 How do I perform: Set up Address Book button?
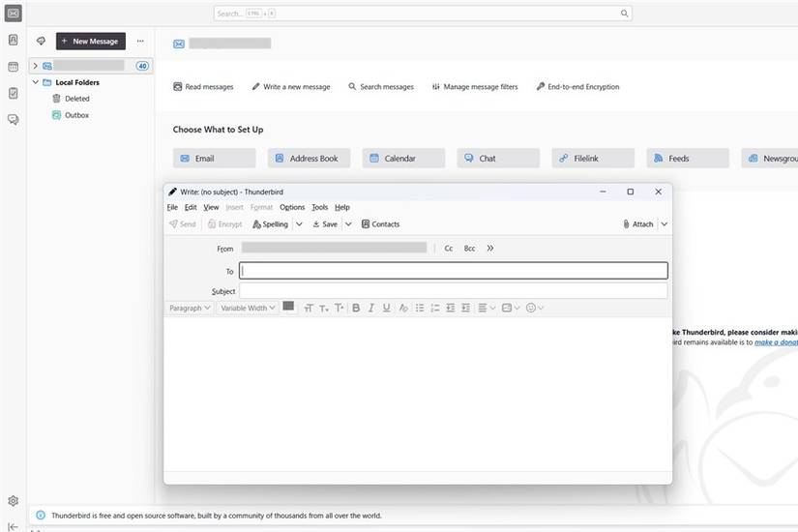click(x=309, y=159)
